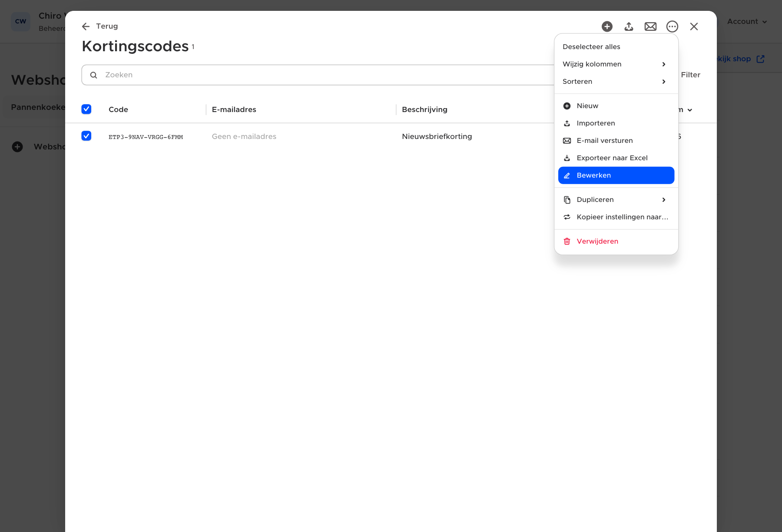The height and width of the screenshot is (532, 782).
Task: Open the shop link in background page
Action: [x=741, y=59]
